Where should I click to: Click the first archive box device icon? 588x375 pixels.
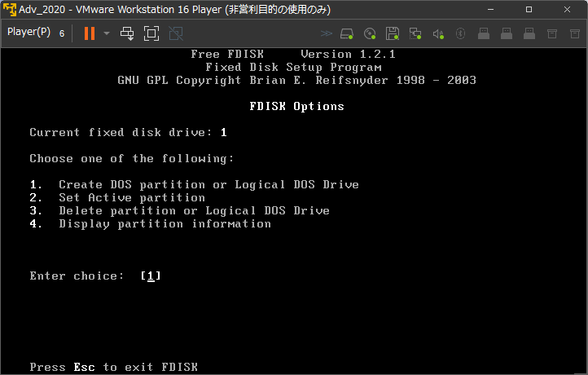click(552, 33)
